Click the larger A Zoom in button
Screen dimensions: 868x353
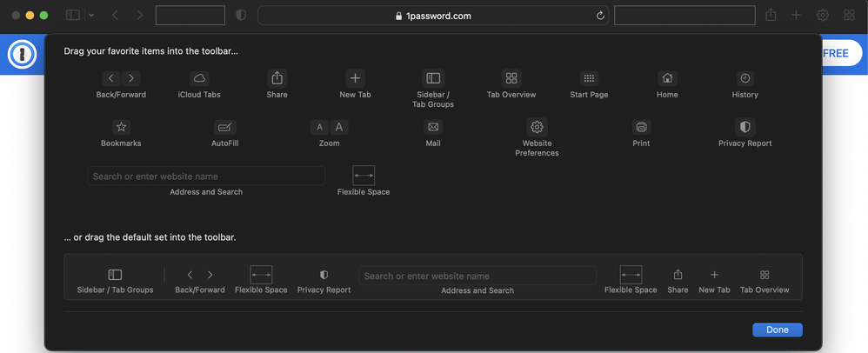pos(339,127)
